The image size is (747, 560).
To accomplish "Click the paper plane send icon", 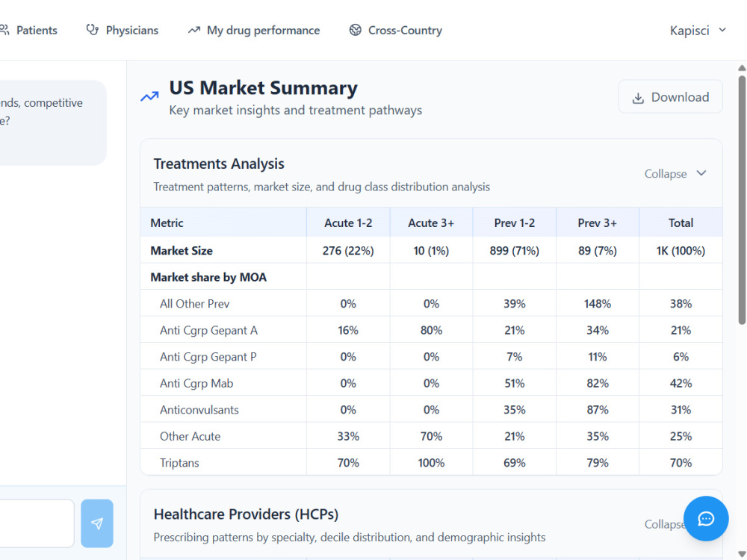I will tap(97, 523).
